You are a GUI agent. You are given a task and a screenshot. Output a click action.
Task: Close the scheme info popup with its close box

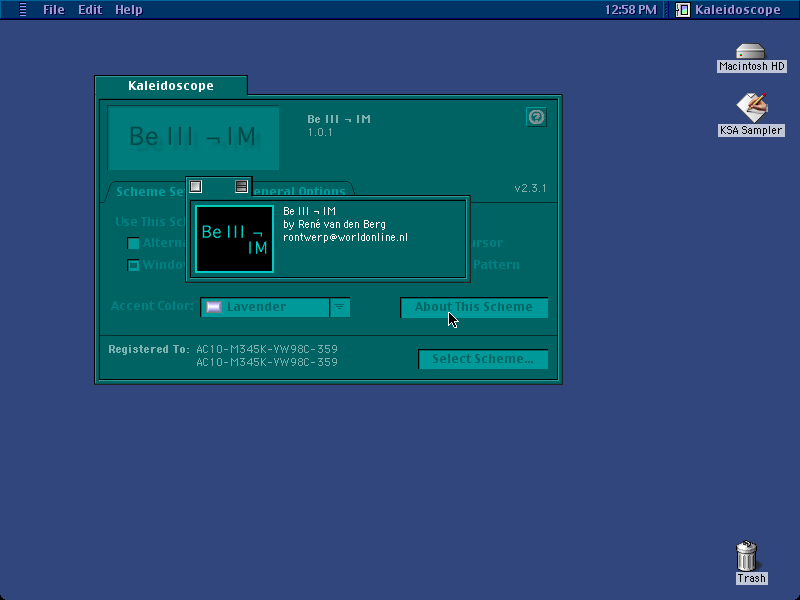(196, 187)
